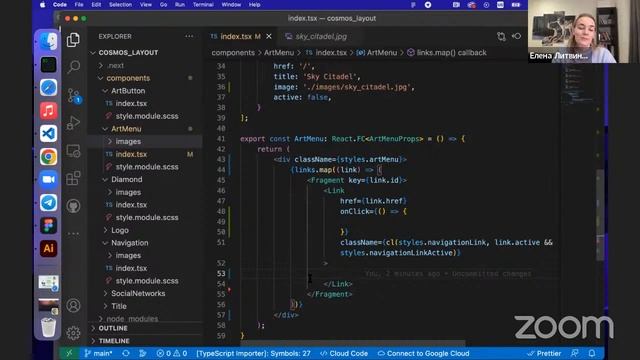
Task: Click Cloud Code in status bar
Action: 344,353
